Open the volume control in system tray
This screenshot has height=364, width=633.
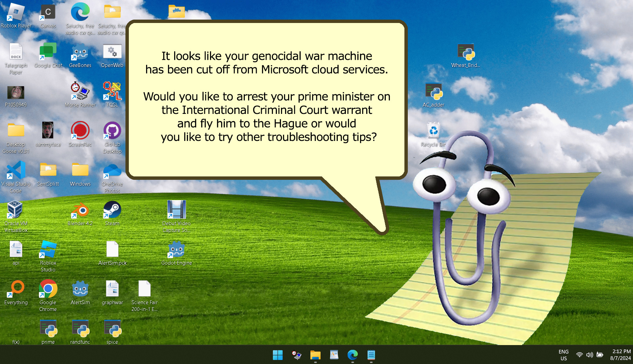point(589,355)
